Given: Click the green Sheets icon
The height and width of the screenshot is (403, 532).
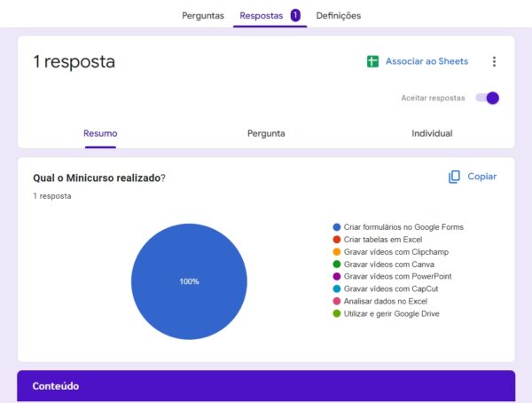Looking at the screenshot, I should 372,61.
